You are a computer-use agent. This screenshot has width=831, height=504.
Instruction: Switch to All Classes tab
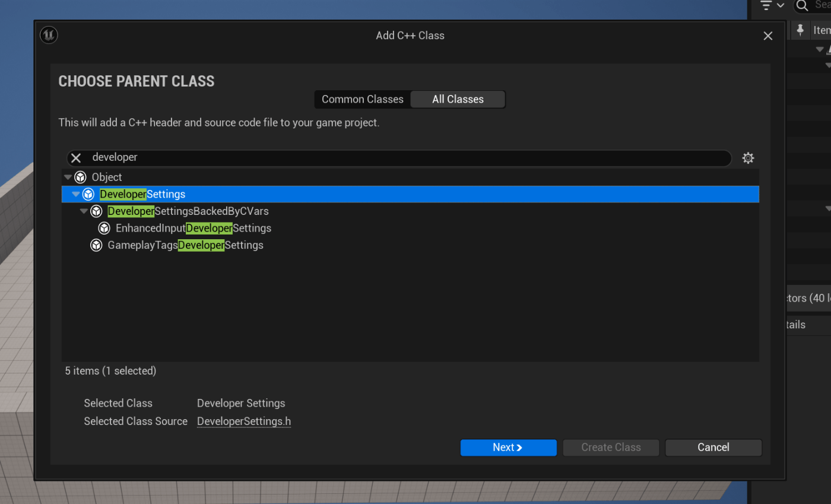[x=458, y=99]
